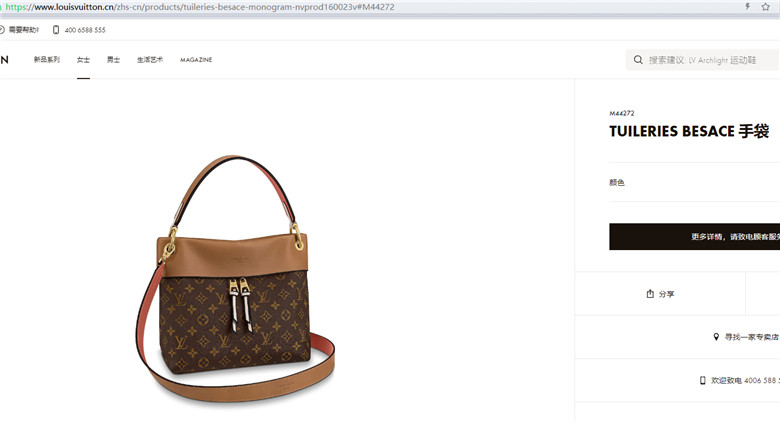780x422 pixels.
Task: Open the 女士 menu
Action: coord(83,60)
